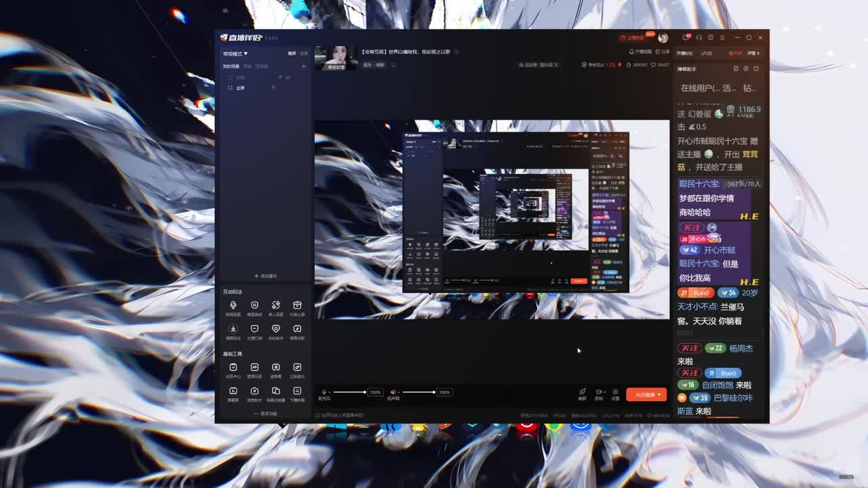Open the headset customer service icon
Viewport: 868px width, 488px height.
click(698, 37)
